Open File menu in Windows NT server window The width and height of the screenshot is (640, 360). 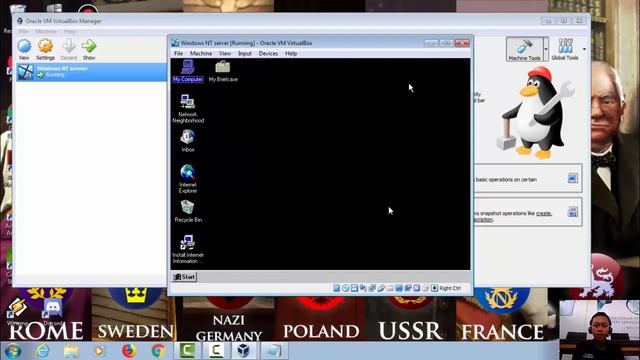pos(178,53)
